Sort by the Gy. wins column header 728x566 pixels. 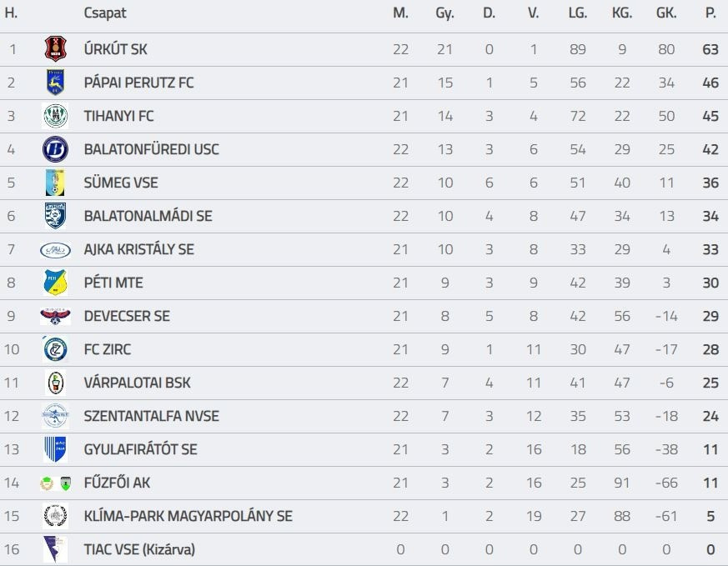(444, 14)
